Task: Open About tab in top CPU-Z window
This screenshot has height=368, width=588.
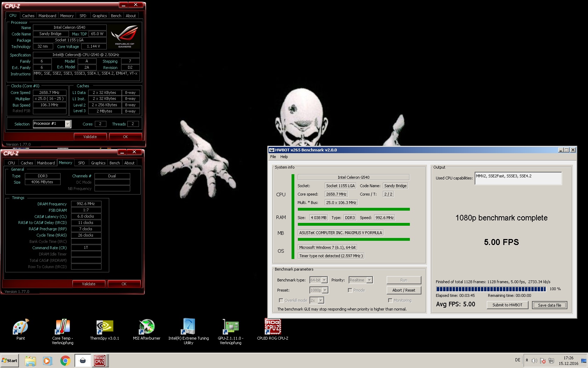Action: pos(131,16)
